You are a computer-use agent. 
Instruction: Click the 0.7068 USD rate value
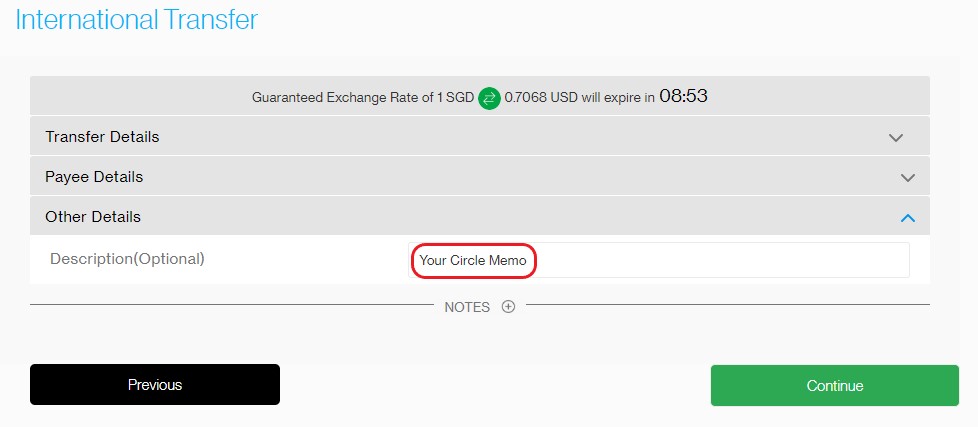click(541, 98)
